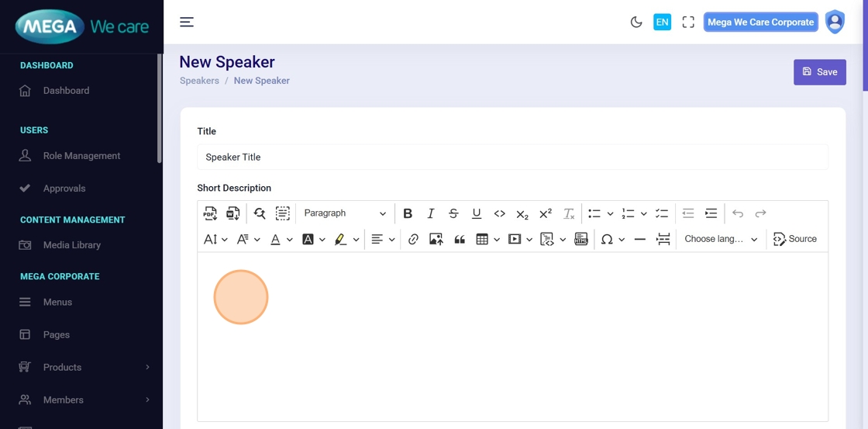Insert a link in the editor
868x429 pixels.
click(413, 240)
